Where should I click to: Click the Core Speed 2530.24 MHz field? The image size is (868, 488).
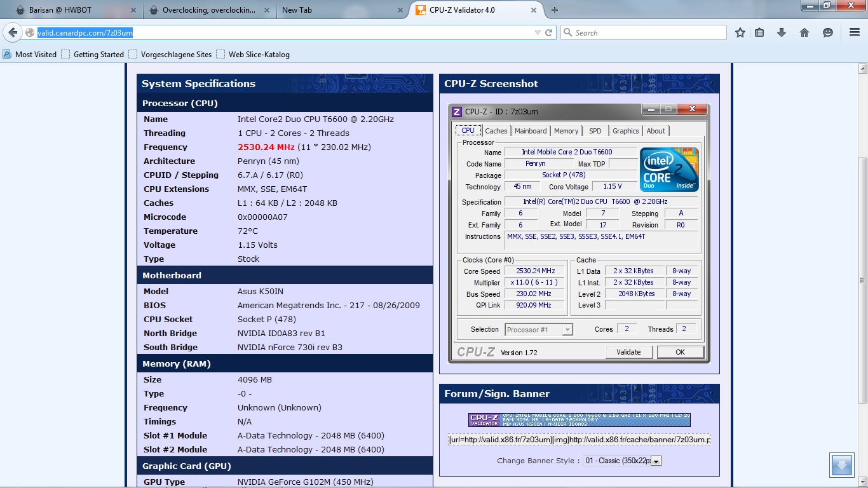(535, 271)
